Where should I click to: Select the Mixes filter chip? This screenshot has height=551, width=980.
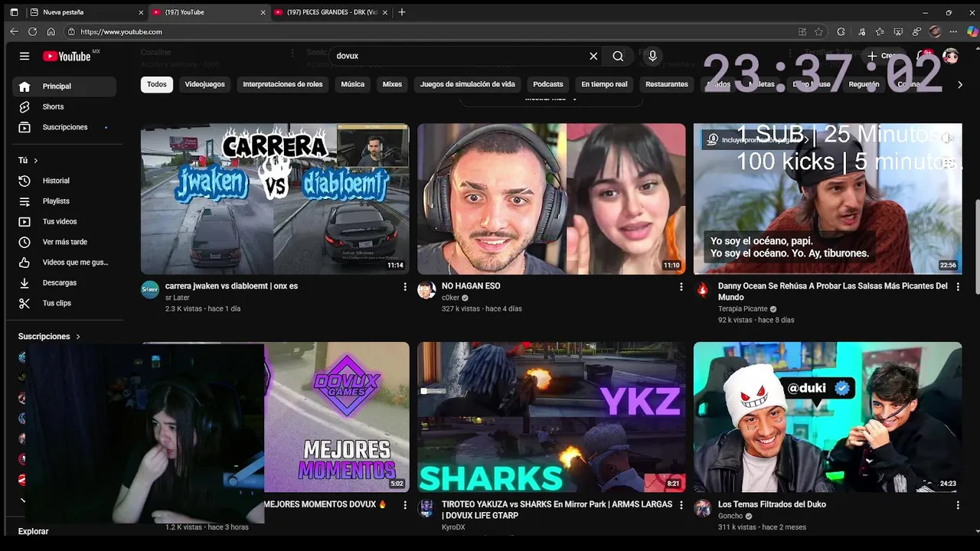[392, 84]
